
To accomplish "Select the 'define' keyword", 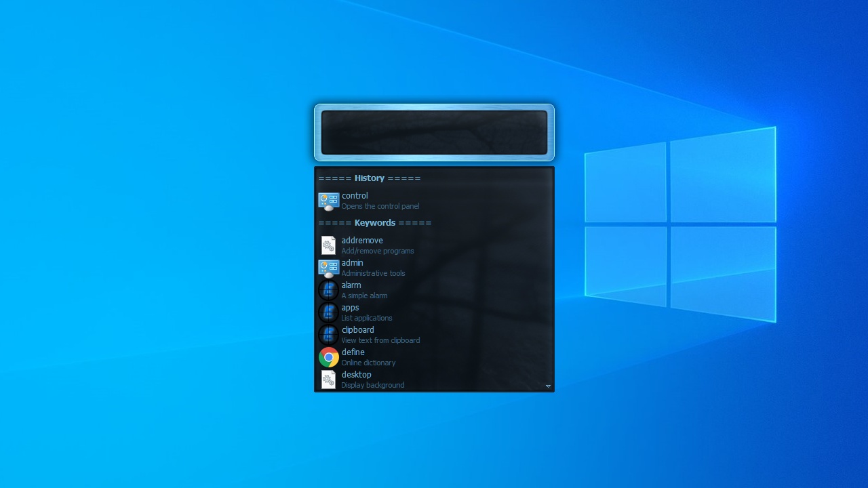I will click(x=353, y=352).
